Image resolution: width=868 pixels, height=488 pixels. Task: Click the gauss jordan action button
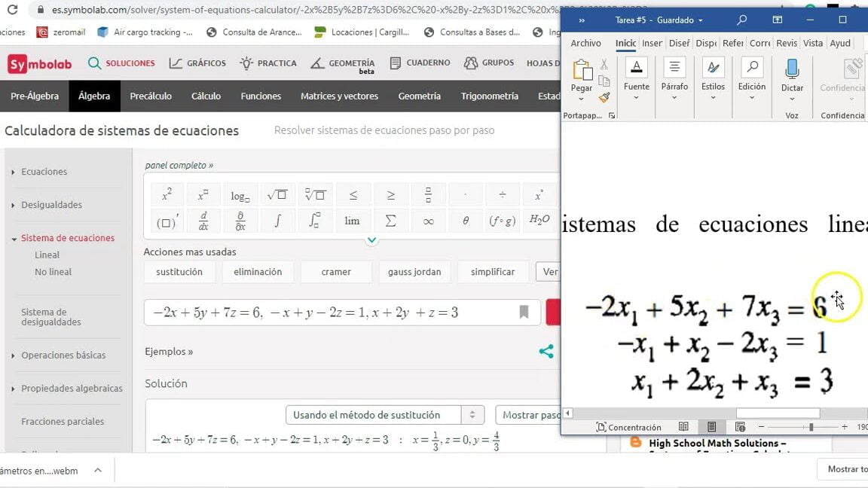tap(414, 272)
